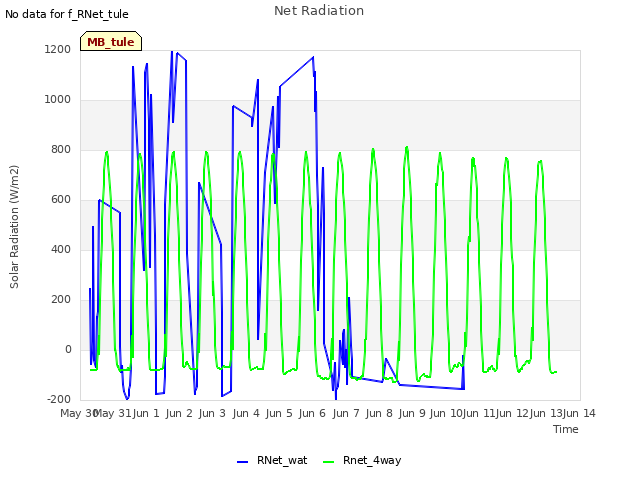Click the Jun 1 x-axis tick label
Screen dimensions: 640x480
click(x=145, y=413)
